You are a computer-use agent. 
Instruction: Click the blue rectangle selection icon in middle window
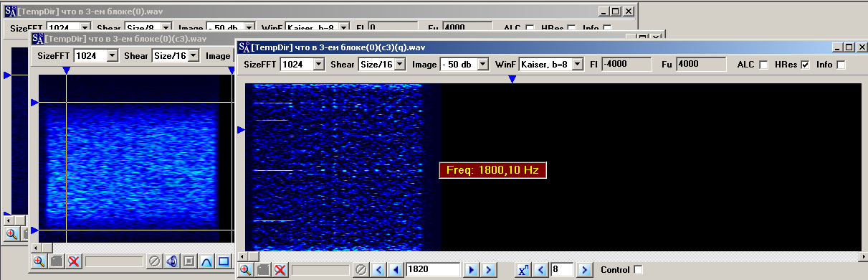[x=223, y=261]
